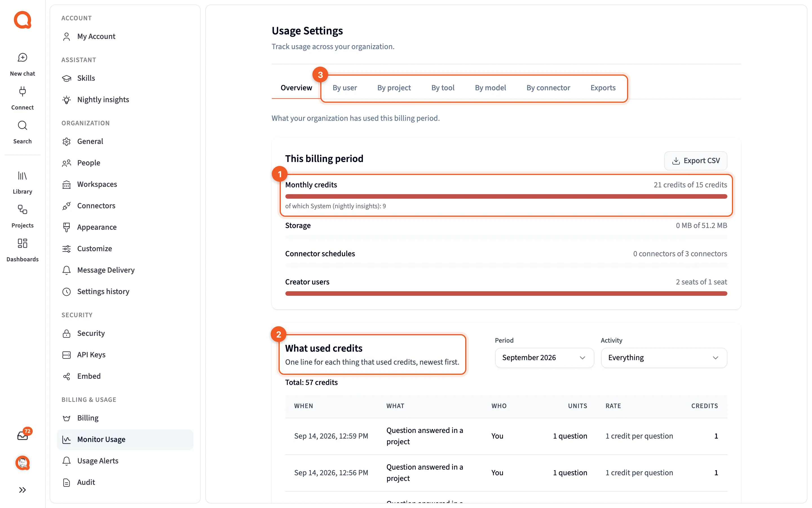
Task: Expand the sidebar with double chevron
Action: click(x=23, y=490)
